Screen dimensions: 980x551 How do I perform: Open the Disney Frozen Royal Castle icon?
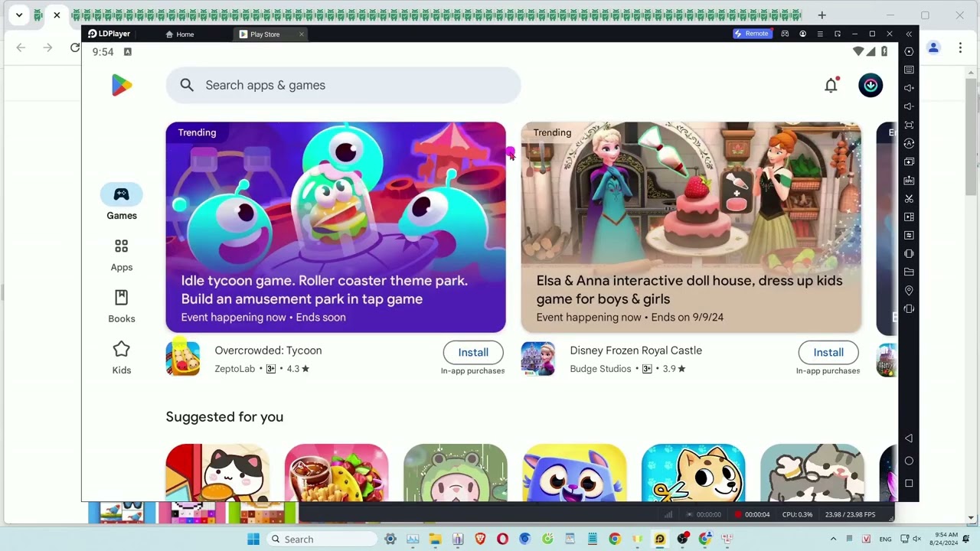538,359
